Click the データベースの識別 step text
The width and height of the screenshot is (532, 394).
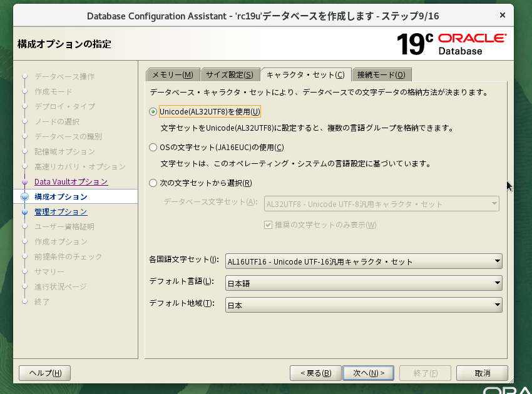tap(68, 136)
